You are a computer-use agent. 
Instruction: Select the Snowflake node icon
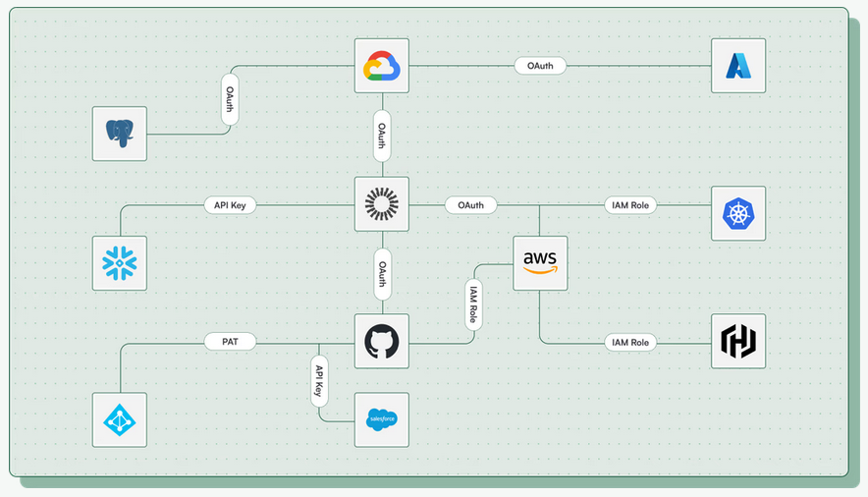[119, 263]
